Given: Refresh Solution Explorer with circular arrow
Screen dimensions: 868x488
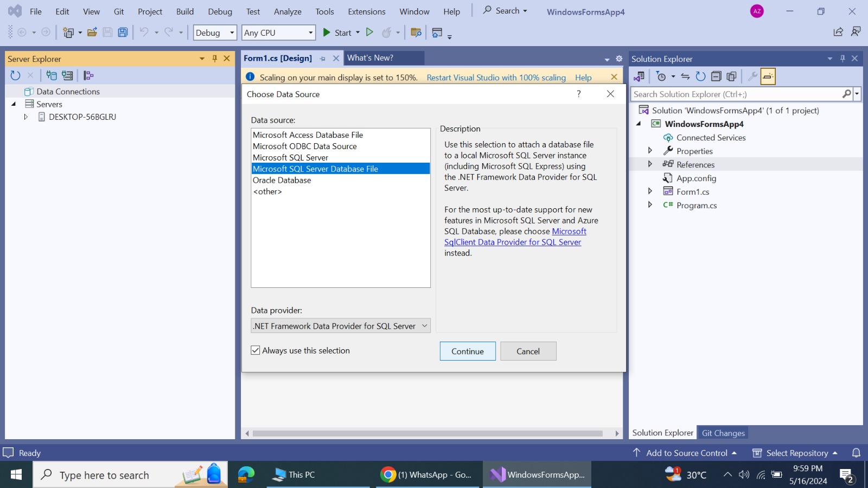Looking at the screenshot, I should click(701, 76).
